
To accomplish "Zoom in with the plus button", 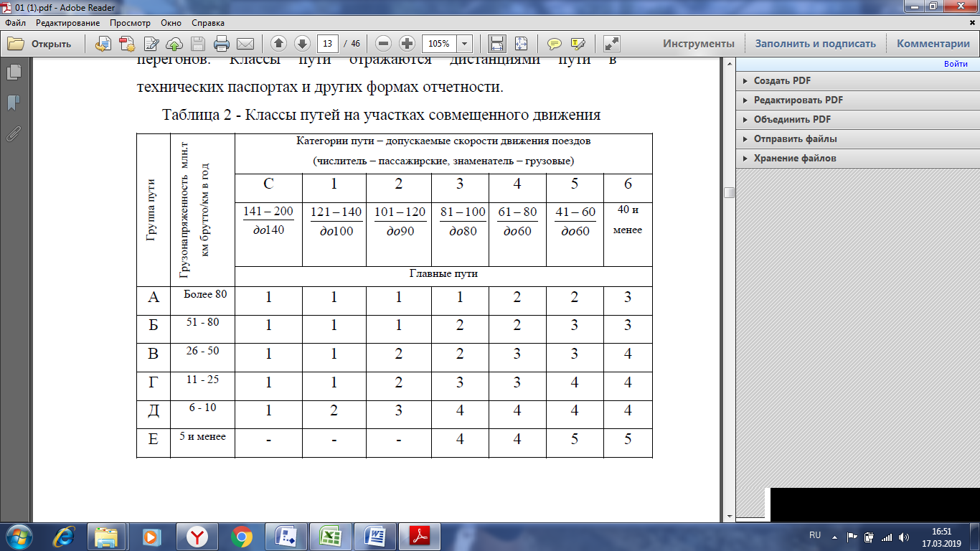I will [407, 44].
